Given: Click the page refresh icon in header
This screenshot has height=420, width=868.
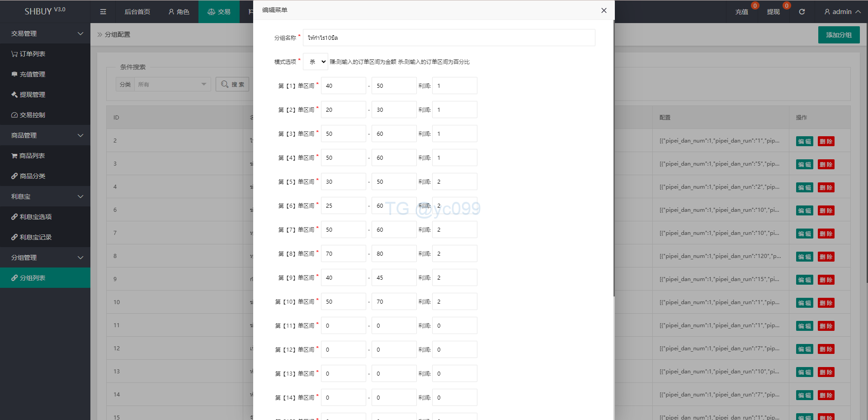Looking at the screenshot, I should 802,12.
